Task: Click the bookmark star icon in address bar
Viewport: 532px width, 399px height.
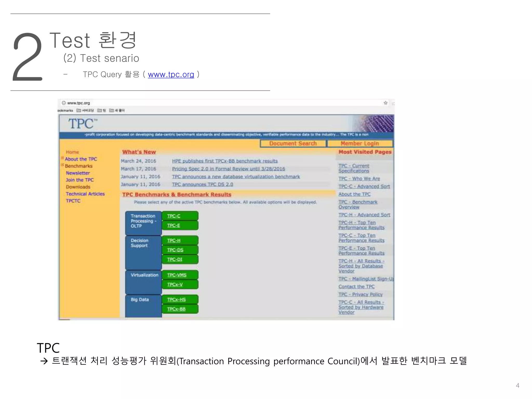Action: coord(385,103)
